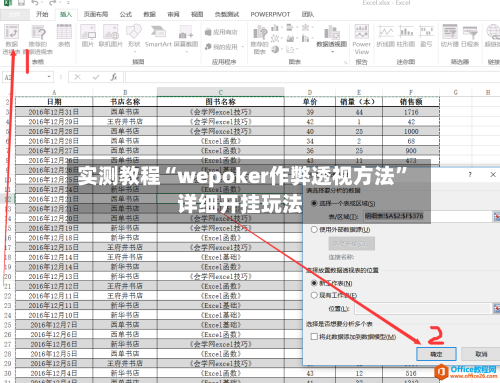Open 应用商店 (Store) in the ribbon
This screenshot has height=383, width=500.
[221, 32]
